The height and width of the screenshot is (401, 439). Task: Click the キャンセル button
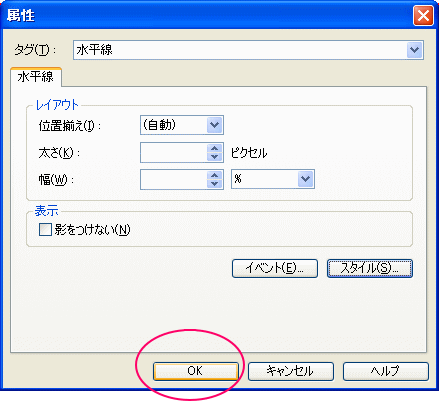(x=291, y=371)
